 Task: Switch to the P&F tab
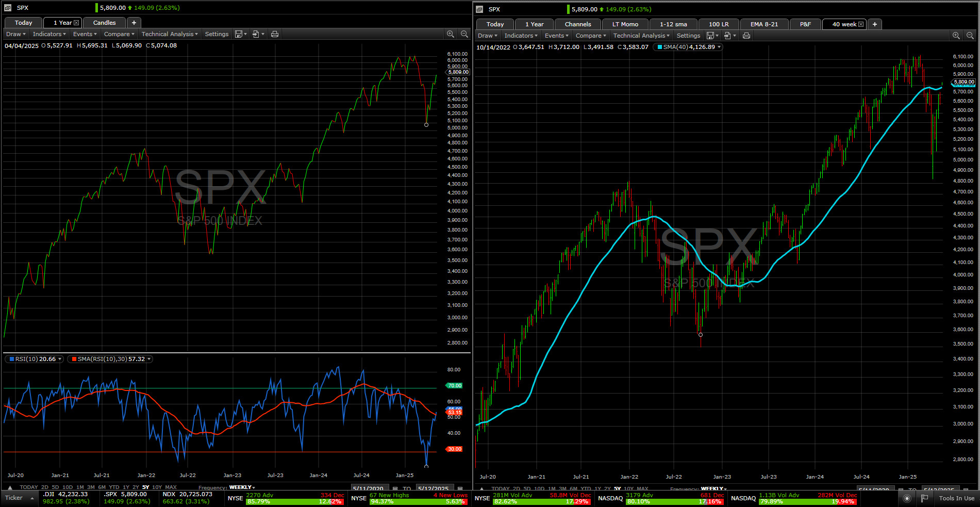tap(805, 24)
